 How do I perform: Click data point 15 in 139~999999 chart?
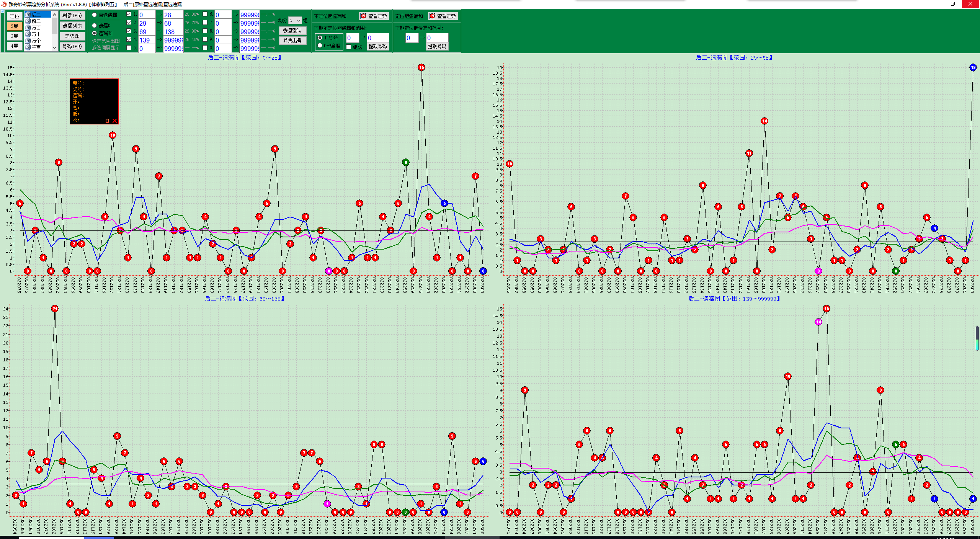[x=826, y=309]
